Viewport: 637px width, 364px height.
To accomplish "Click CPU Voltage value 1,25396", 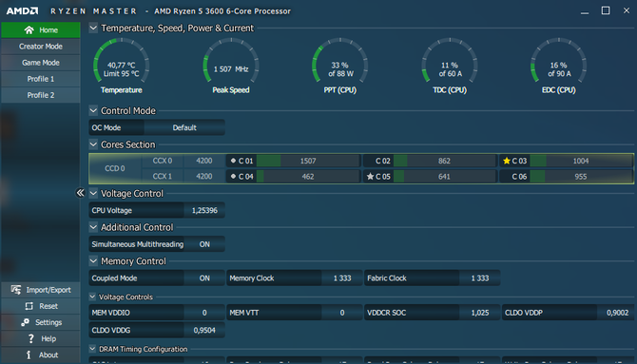I will coord(204,210).
